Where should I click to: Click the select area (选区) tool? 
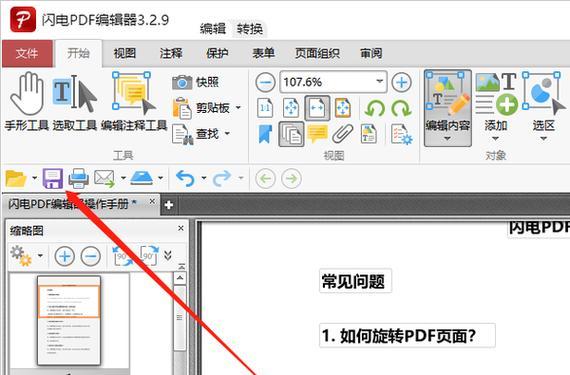point(544,102)
